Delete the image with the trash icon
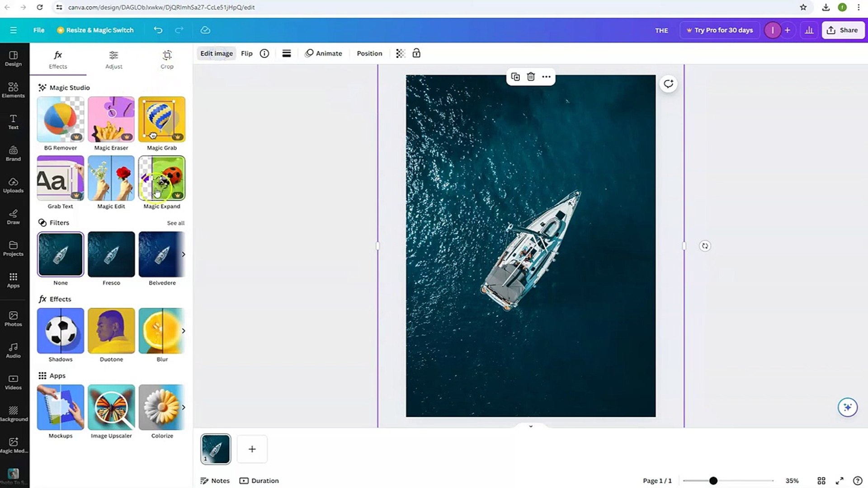Screen dimensions: 868x488 pyautogui.click(x=531, y=77)
